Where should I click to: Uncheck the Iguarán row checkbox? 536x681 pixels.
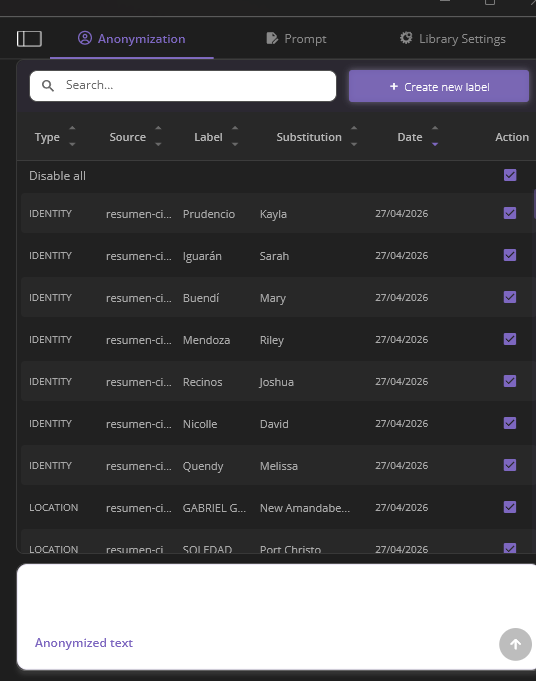510,255
